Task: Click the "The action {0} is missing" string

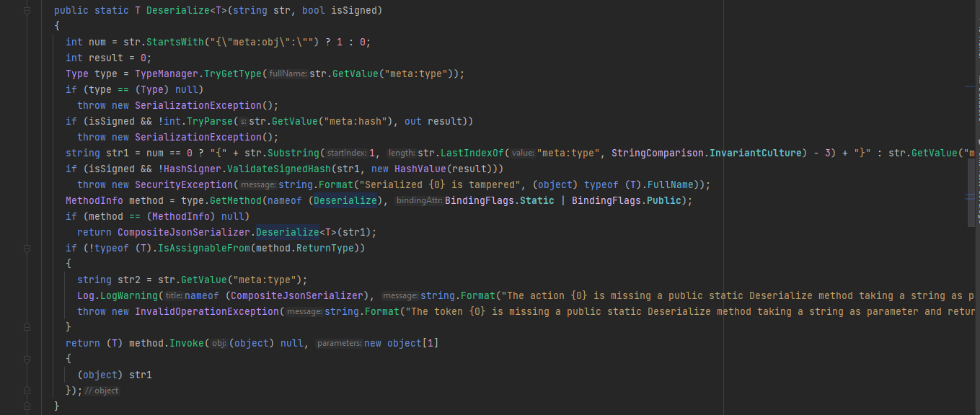Action: tap(738, 295)
